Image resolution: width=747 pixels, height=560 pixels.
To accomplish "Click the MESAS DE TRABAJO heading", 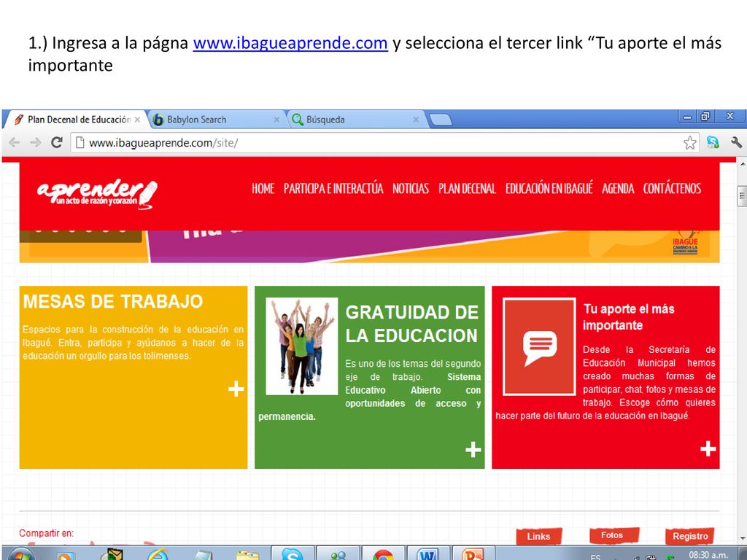I will tap(113, 301).
